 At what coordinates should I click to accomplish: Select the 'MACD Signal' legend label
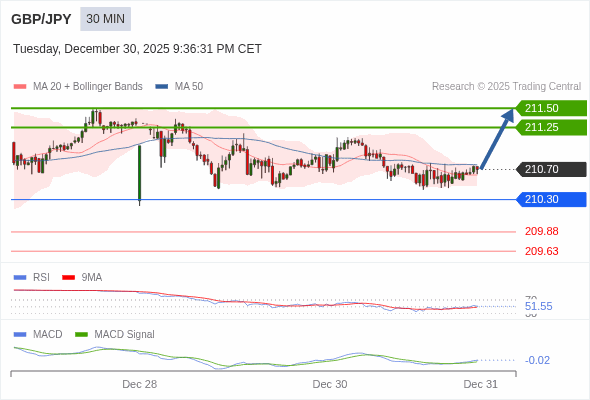125,335
